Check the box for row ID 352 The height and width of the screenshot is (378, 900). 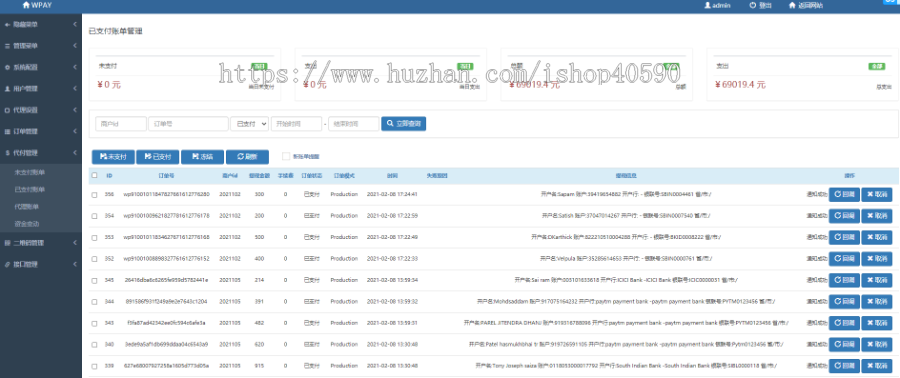94,259
